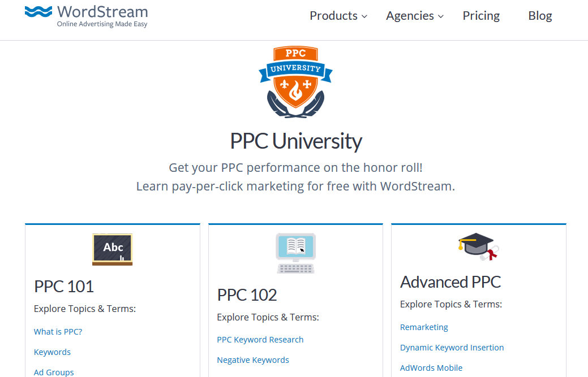The width and height of the screenshot is (588, 377).
Task: Click the 'Online Advertising Made Easy' tagline
Action: (x=102, y=24)
